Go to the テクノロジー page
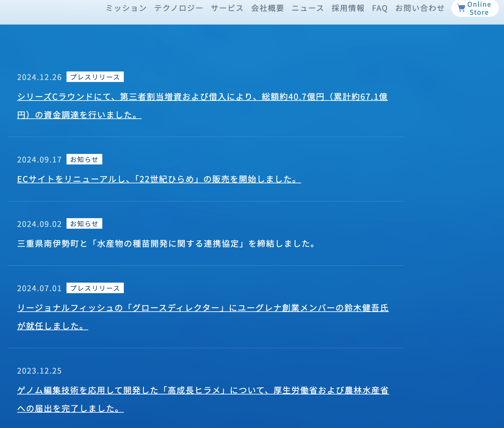The width and height of the screenshot is (504, 428). pos(178,8)
